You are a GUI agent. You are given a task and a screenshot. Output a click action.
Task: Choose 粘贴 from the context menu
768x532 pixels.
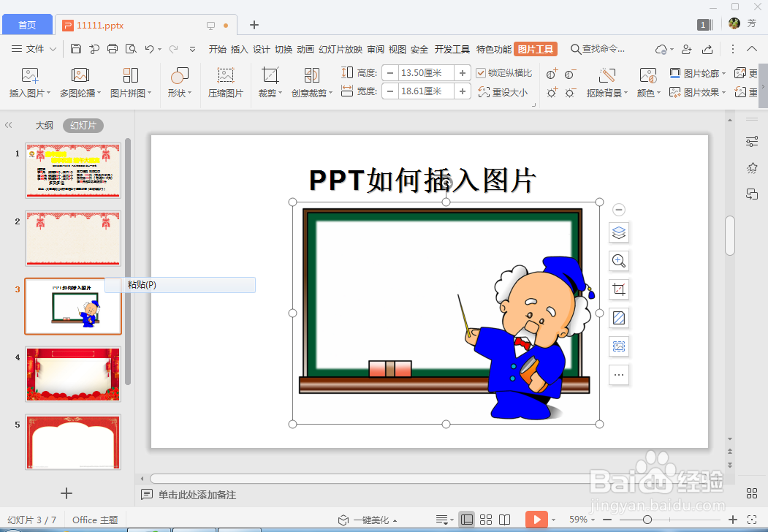click(x=144, y=285)
